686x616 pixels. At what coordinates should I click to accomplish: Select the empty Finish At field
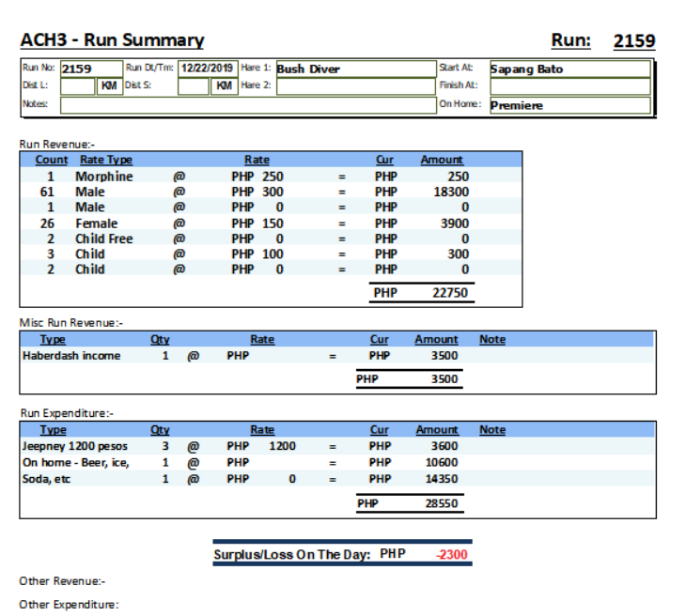[569, 86]
